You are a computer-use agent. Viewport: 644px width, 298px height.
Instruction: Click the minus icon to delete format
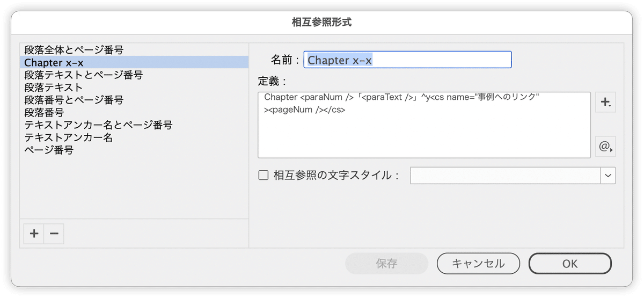(x=54, y=234)
